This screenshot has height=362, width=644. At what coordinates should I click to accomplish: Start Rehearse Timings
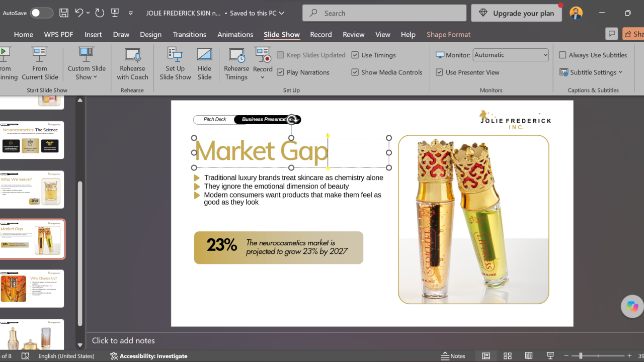point(236,64)
